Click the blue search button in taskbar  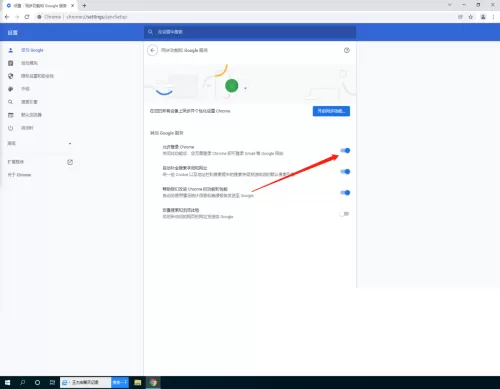pyautogui.click(x=120, y=382)
